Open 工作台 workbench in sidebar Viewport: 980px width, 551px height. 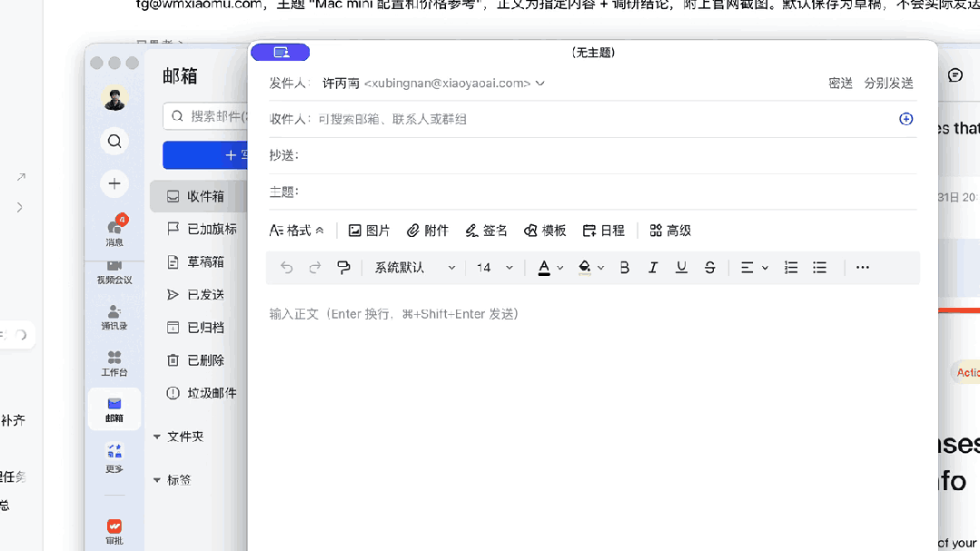click(x=114, y=364)
